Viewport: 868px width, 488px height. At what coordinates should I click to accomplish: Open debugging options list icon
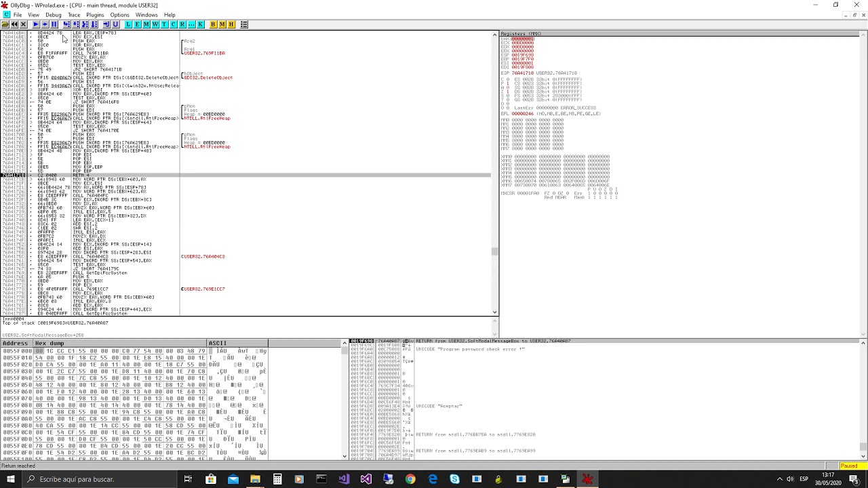click(244, 24)
